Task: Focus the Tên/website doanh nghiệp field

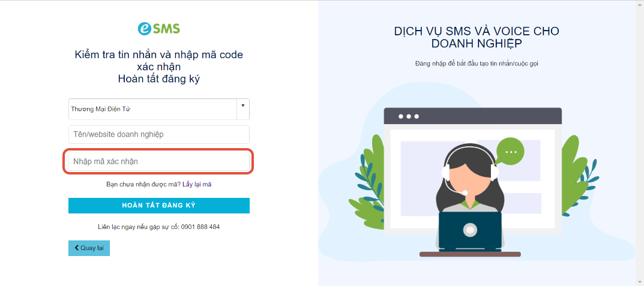Action: pyautogui.click(x=159, y=134)
